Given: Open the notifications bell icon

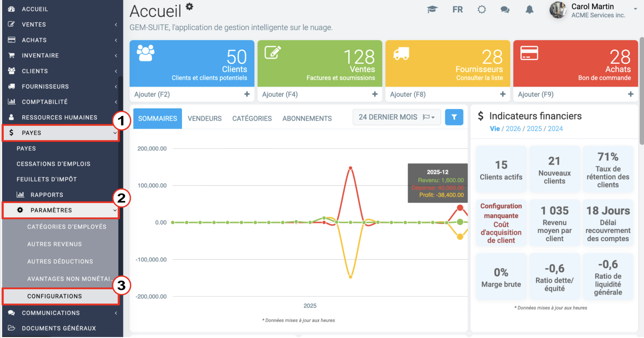Looking at the screenshot, I should point(529,10).
